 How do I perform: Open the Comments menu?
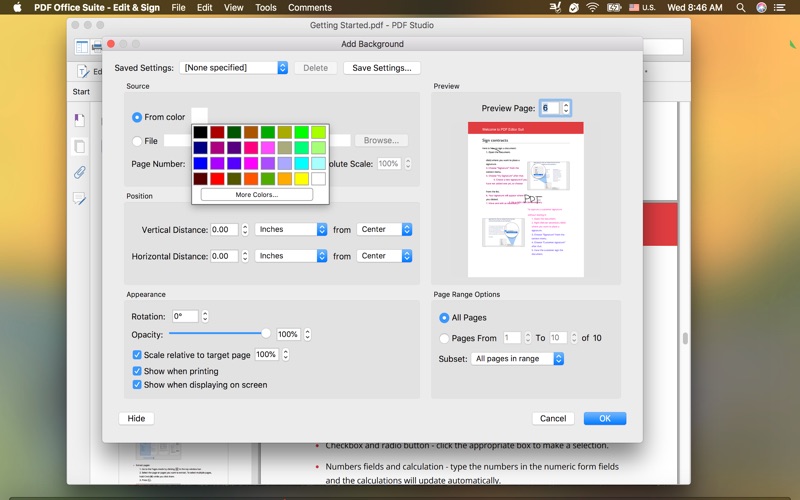coord(310,8)
